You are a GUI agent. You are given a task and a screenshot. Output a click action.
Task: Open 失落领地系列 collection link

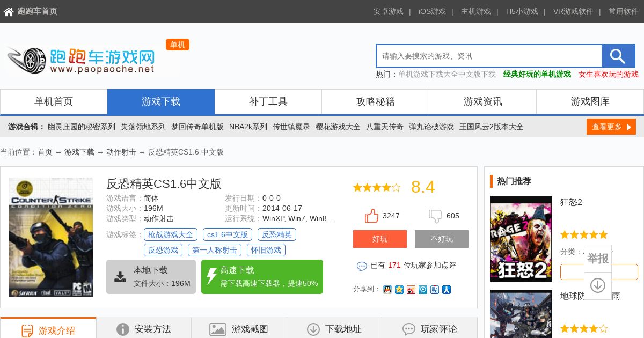pyautogui.click(x=143, y=127)
